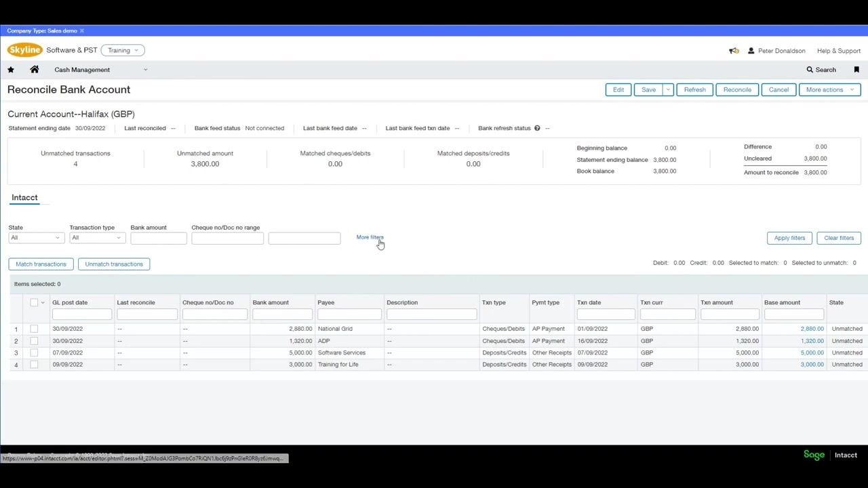Open the favorites star icon
Viewport: 868px width, 488px height.
click(x=11, y=70)
